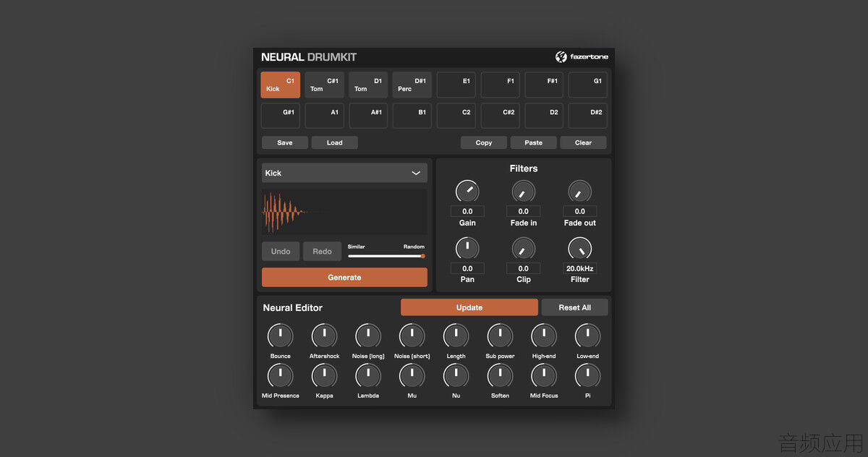Select the empty D#2 pad
Viewport: 868px width, 457px height.
pos(588,116)
